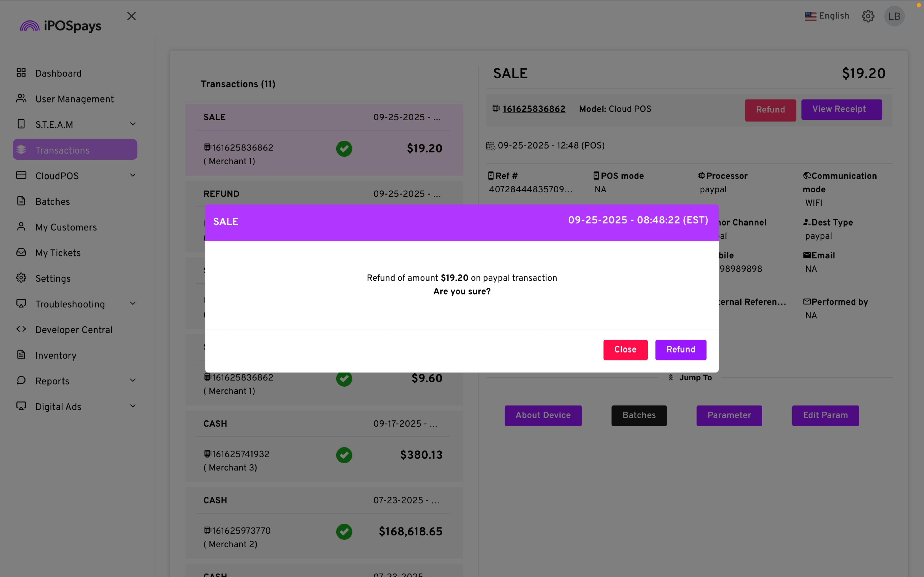The image size is (924, 577).
Task: Expand the S.T.E.A.M menu chevron
Action: click(x=133, y=124)
